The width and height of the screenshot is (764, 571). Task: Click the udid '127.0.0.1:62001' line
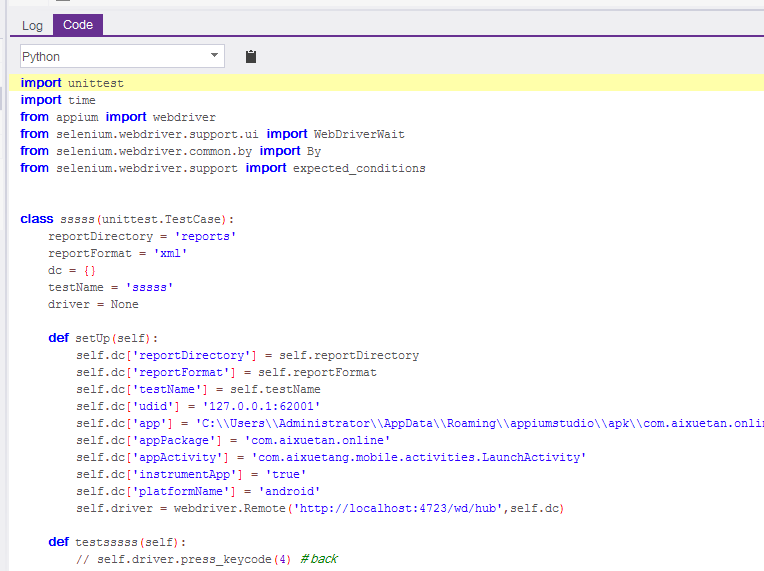click(x=198, y=406)
